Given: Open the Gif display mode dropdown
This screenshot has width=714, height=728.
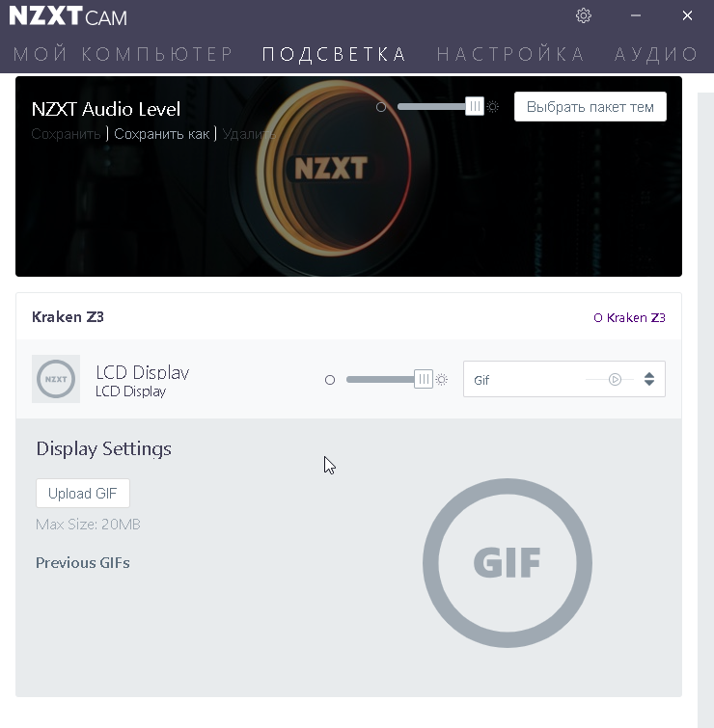Looking at the screenshot, I should [x=563, y=379].
